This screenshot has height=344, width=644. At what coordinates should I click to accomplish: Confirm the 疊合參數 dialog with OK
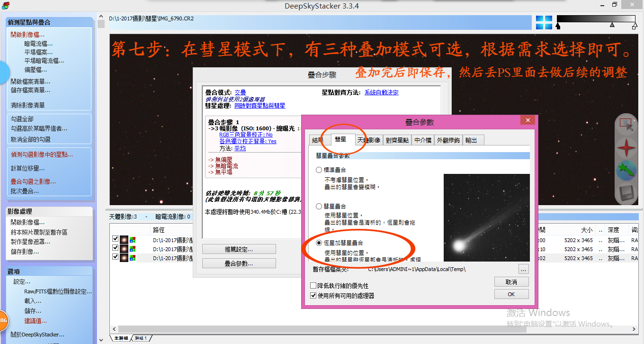(x=511, y=294)
